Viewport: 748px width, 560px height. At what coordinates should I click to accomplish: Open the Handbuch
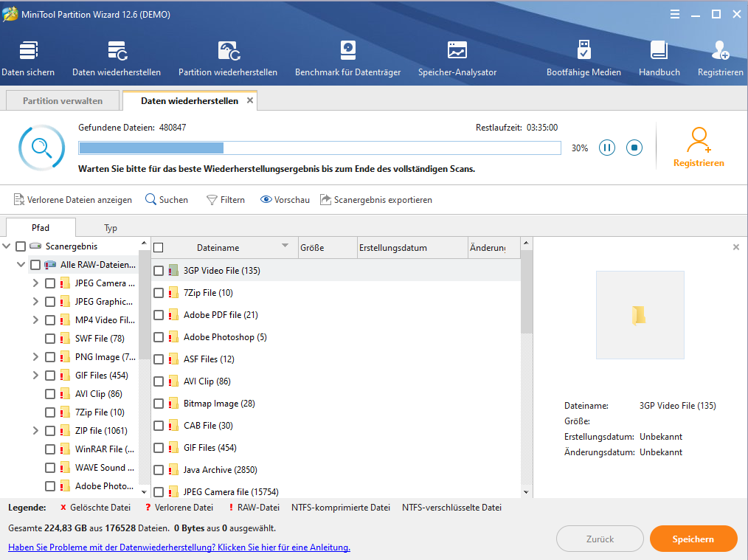pos(659,59)
